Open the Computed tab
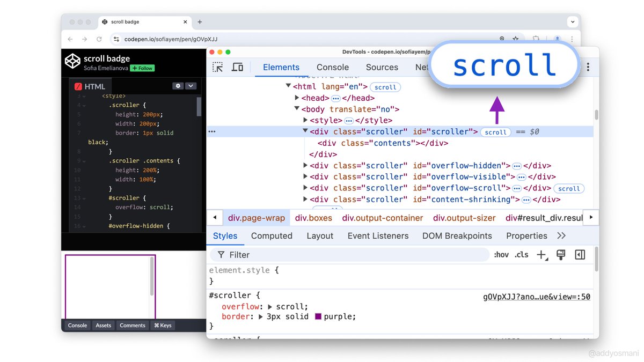This screenshot has height=362, width=644. [272, 236]
